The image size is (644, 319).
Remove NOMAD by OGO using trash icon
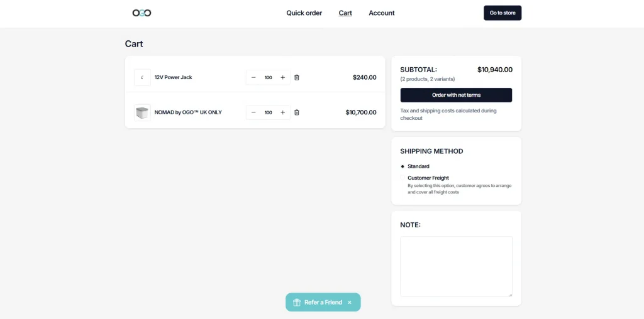(x=297, y=112)
